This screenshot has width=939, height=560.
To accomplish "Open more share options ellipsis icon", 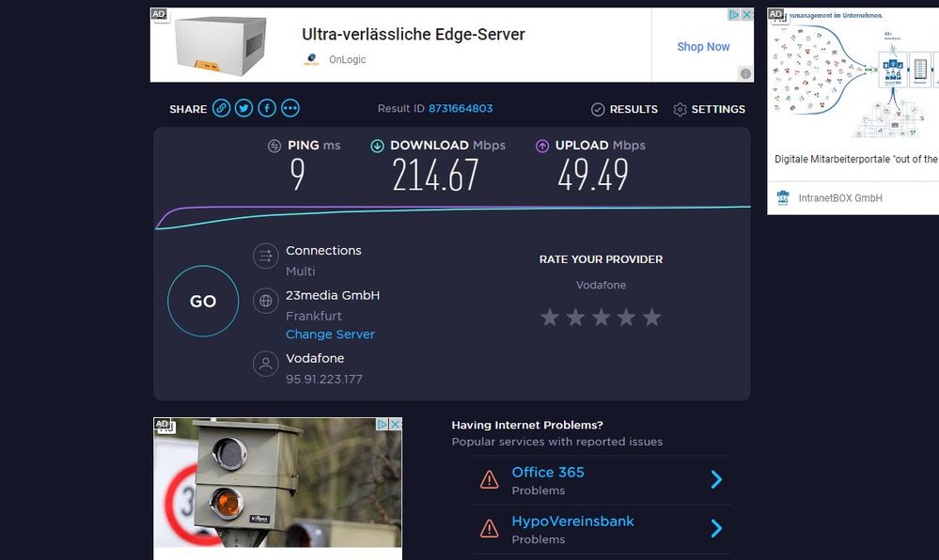I will [290, 108].
